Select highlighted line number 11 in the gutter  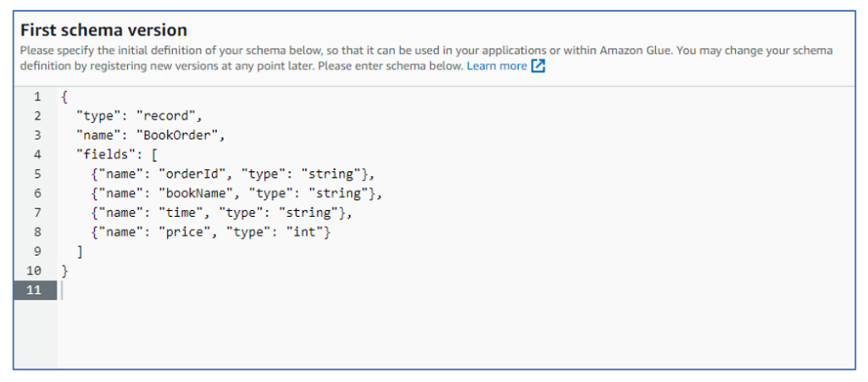pos(34,290)
